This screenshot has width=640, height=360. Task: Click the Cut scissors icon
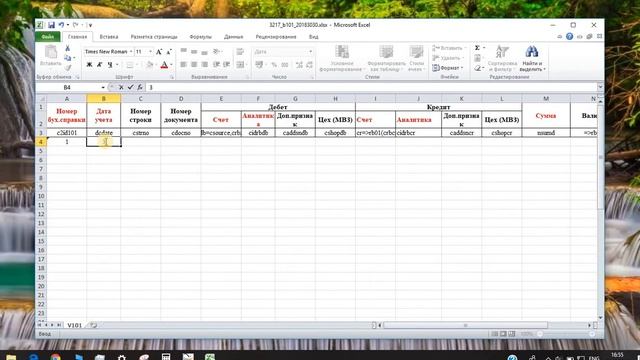(x=67, y=49)
